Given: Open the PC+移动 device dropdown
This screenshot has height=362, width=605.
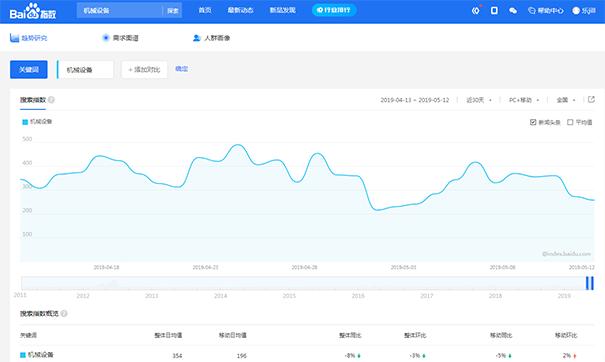Looking at the screenshot, I should pos(524,100).
